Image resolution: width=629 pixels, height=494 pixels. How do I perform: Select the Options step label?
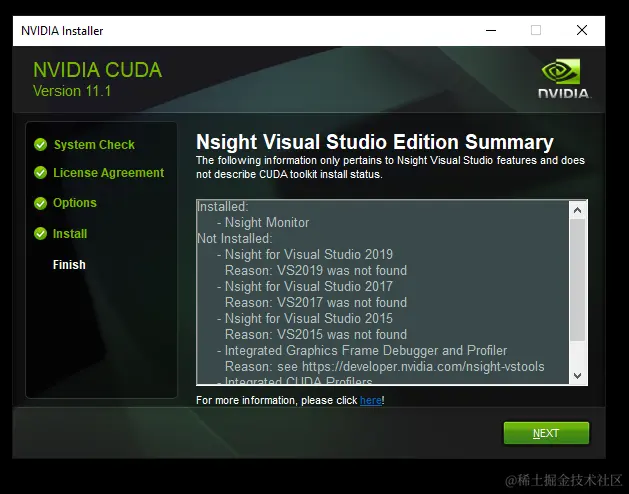tap(75, 203)
